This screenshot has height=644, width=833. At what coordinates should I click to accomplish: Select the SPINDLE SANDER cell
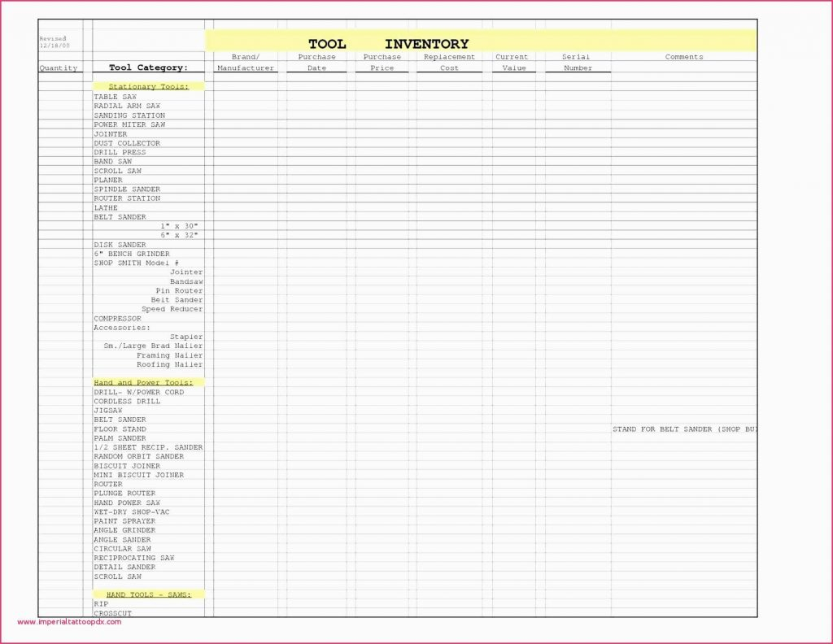coord(127,189)
